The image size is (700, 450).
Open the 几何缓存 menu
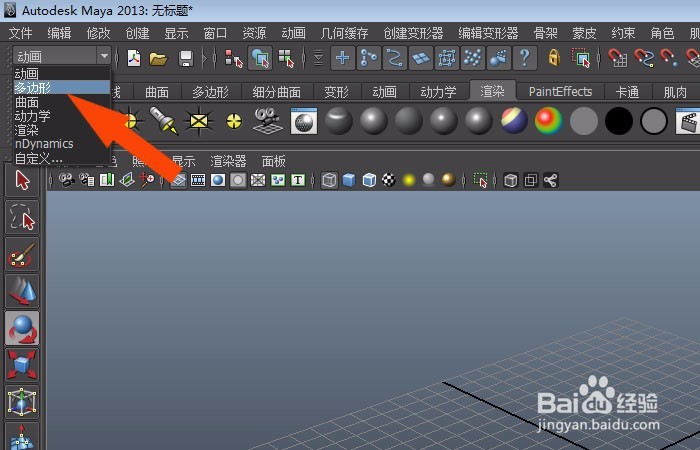point(344,33)
